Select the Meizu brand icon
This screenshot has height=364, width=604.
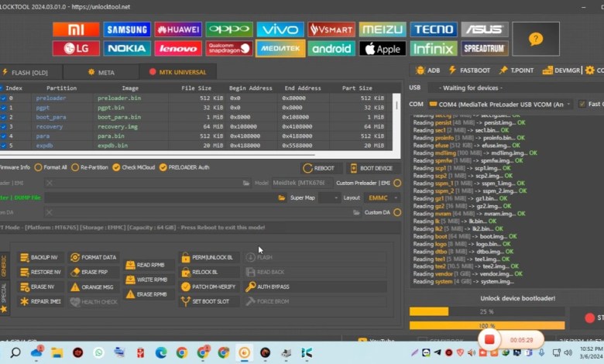[383, 29]
